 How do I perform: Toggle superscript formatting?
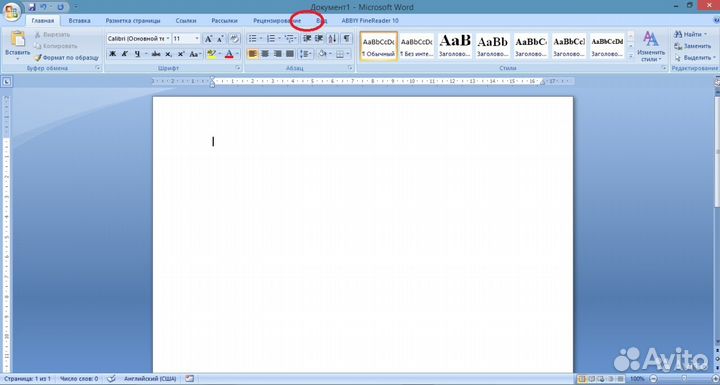(181, 54)
